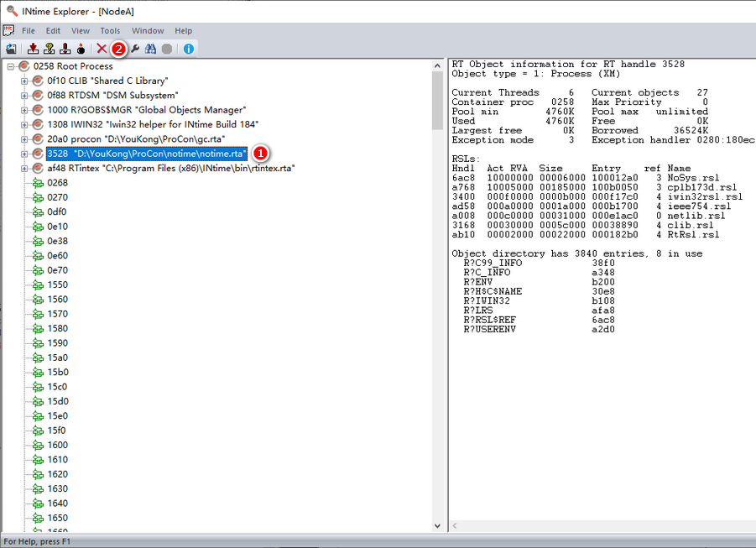Select the 1308 IWIN32 helper row
The width and height of the screenshot is (756, 548).
pos(153,124)
